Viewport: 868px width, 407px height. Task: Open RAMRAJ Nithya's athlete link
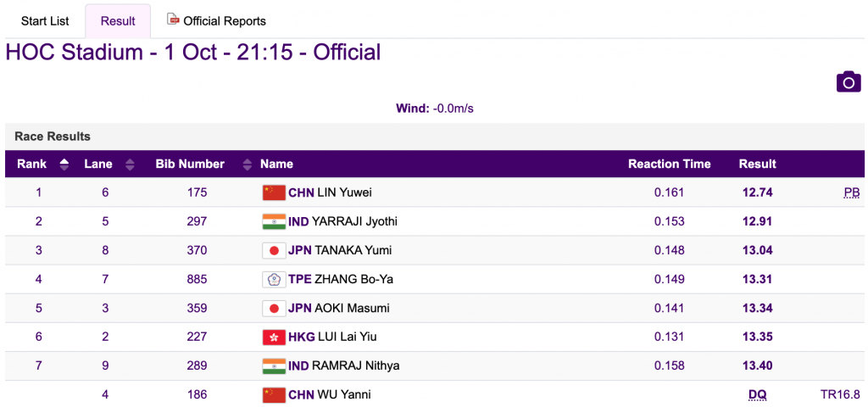(x=356, y=365)
